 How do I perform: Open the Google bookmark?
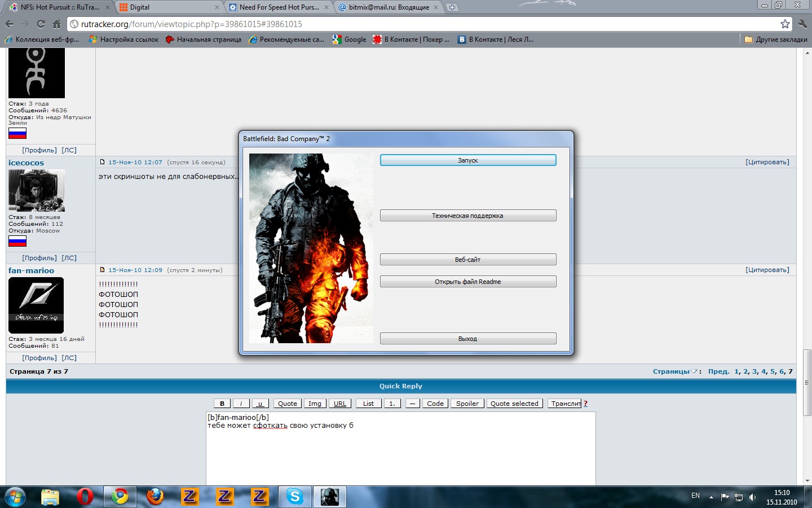[349, 40]
